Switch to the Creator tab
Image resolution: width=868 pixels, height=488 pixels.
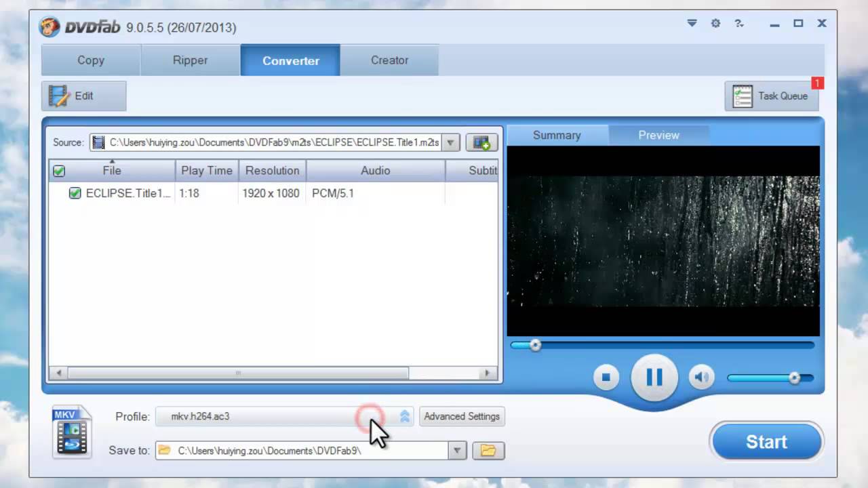point(389,60)
